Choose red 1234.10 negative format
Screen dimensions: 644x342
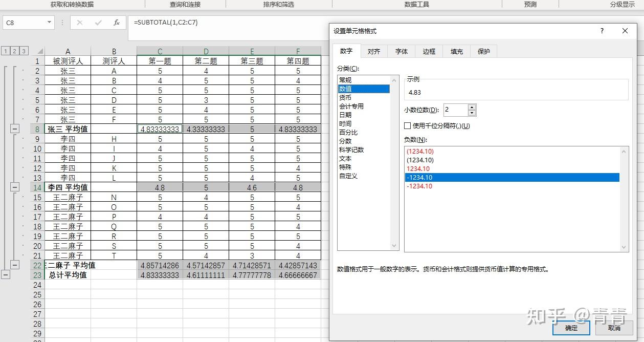coord(512,169)
